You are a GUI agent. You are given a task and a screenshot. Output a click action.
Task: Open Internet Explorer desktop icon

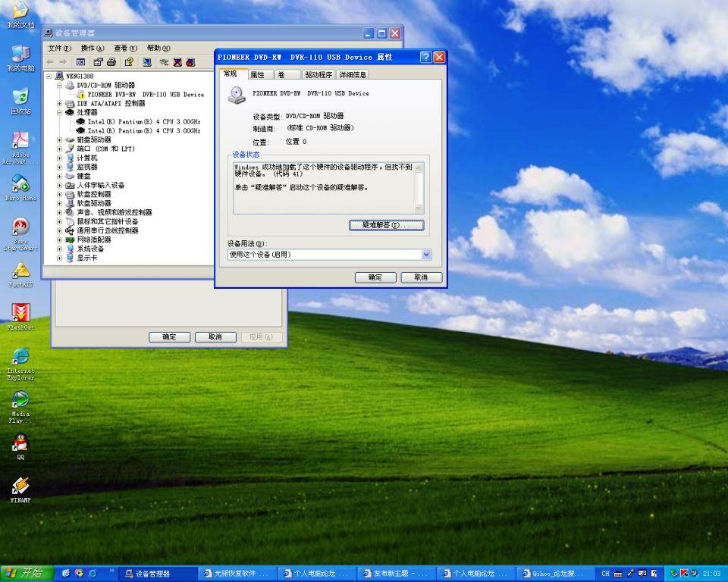coord(20,365)
